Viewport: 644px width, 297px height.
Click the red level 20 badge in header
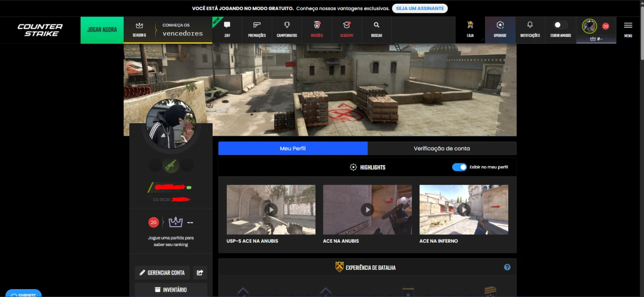point(605,26)
